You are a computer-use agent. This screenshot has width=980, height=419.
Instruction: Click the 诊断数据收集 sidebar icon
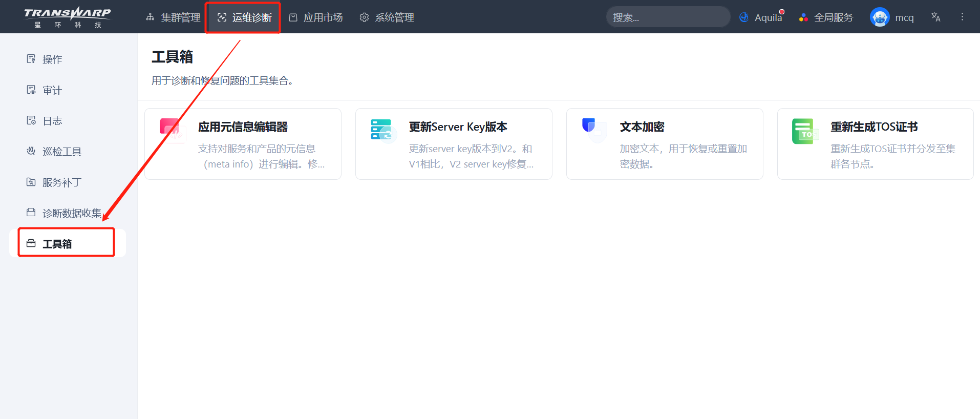[x=31, y=212]
